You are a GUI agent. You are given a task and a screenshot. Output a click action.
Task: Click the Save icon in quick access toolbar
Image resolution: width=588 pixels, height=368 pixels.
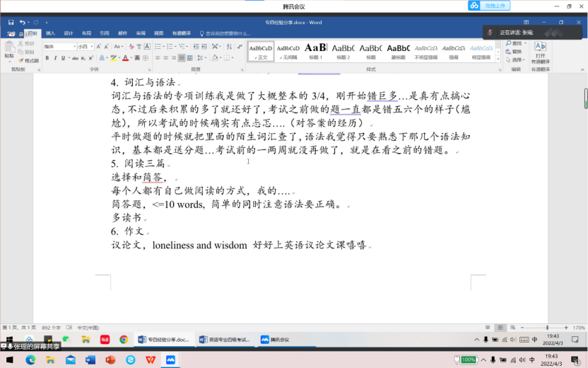click(x=12, y=23)
